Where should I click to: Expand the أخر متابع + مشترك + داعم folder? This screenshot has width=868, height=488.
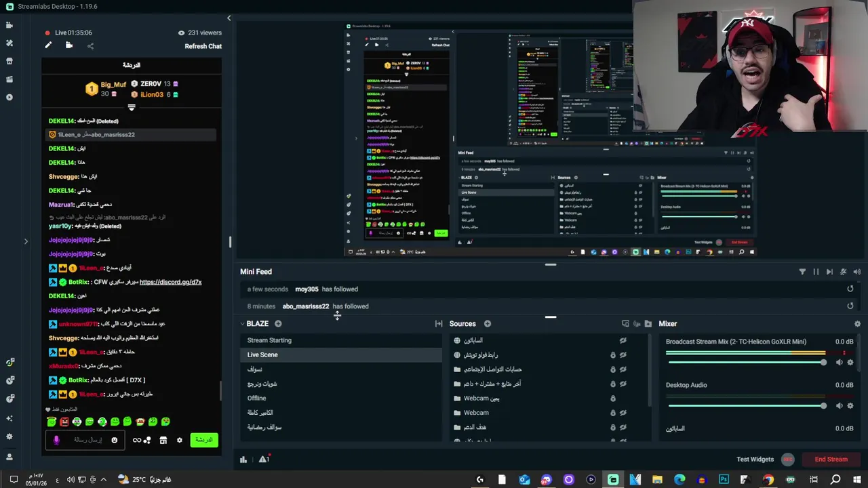(x=457, y=384)
